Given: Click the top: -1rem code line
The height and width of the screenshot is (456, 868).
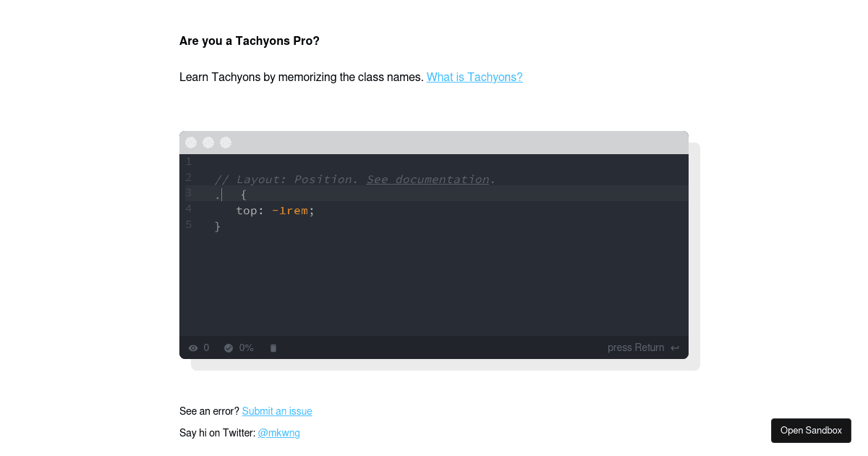Looking at the screenshot, I should click(x=275, y=210).
